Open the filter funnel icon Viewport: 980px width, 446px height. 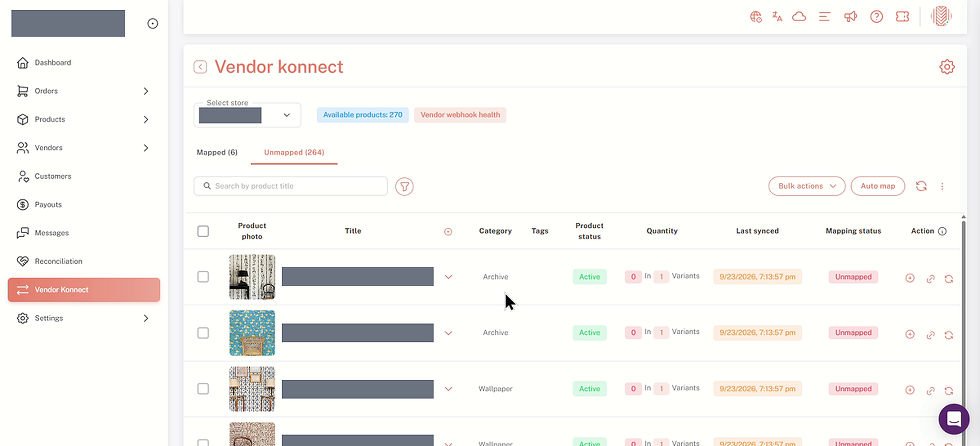(404, 187)
